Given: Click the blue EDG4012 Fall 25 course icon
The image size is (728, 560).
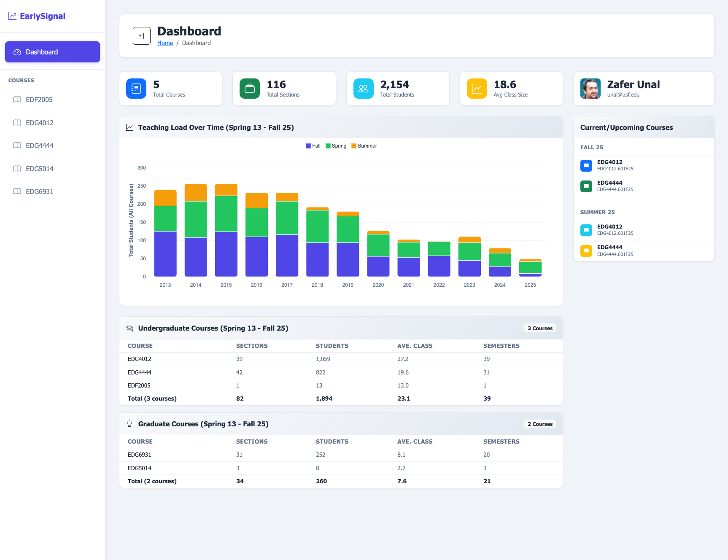Looking at the screenshot, I should point(586,165).
